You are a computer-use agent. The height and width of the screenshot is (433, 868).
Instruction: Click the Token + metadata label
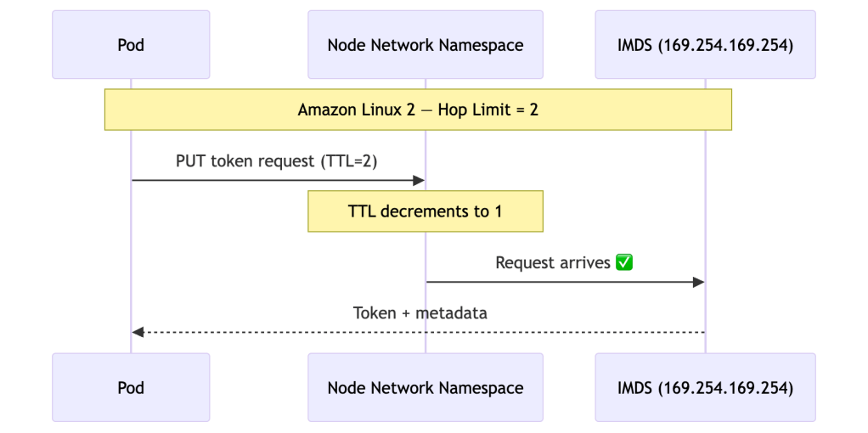[420, 313]
